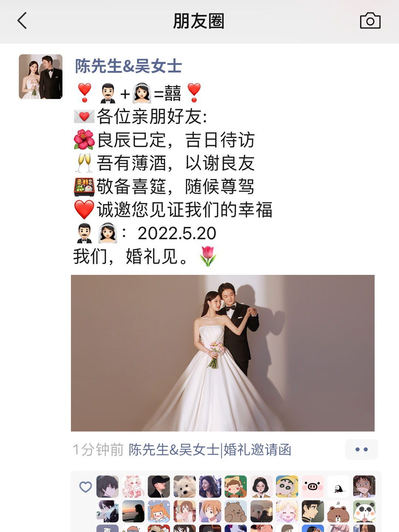Image resolution: width=399 pixels, height=532 pixels.
Task: Open the two-dot like/comment menu
Action: [361, 449]
